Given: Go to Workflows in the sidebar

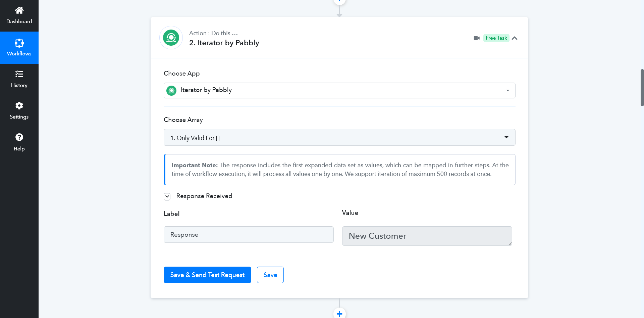Looking at the screenshot, I should [x=19, y=48].
